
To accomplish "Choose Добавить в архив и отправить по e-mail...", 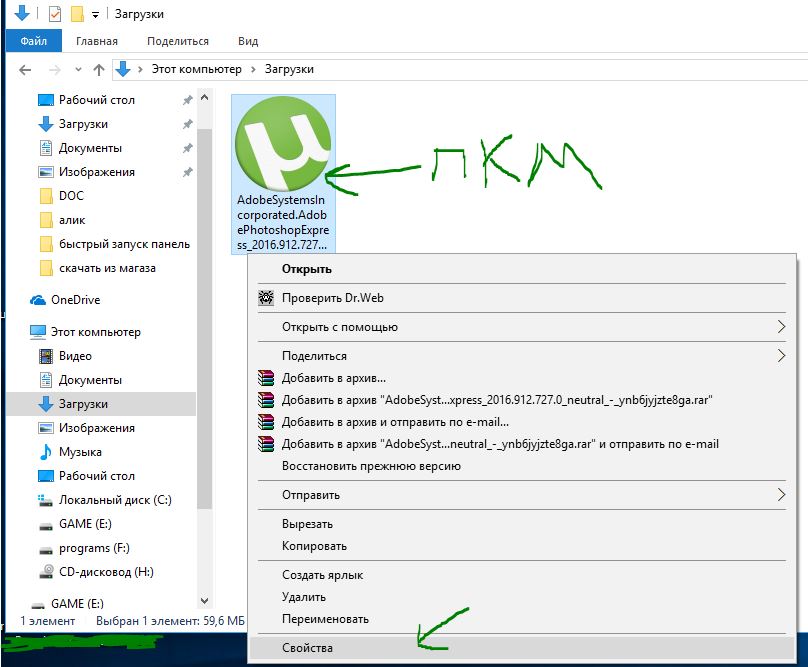I will [x=522, y=422].
